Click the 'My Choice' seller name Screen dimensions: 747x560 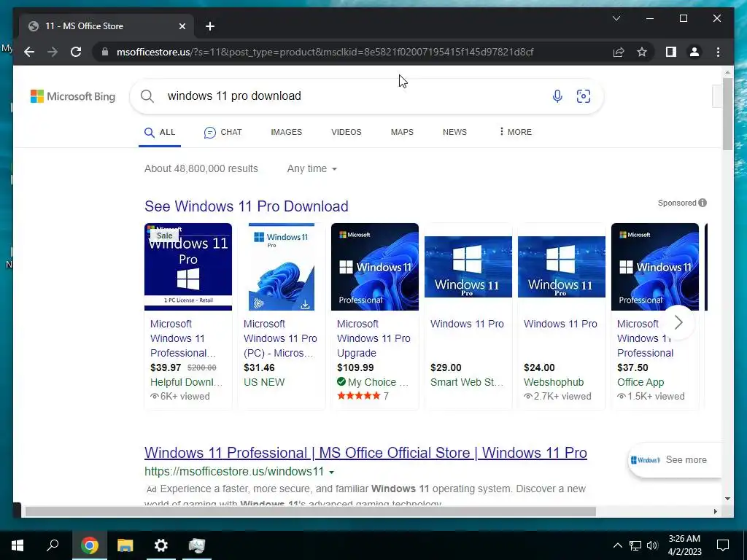pyautogui.click(x=378, y=382)
